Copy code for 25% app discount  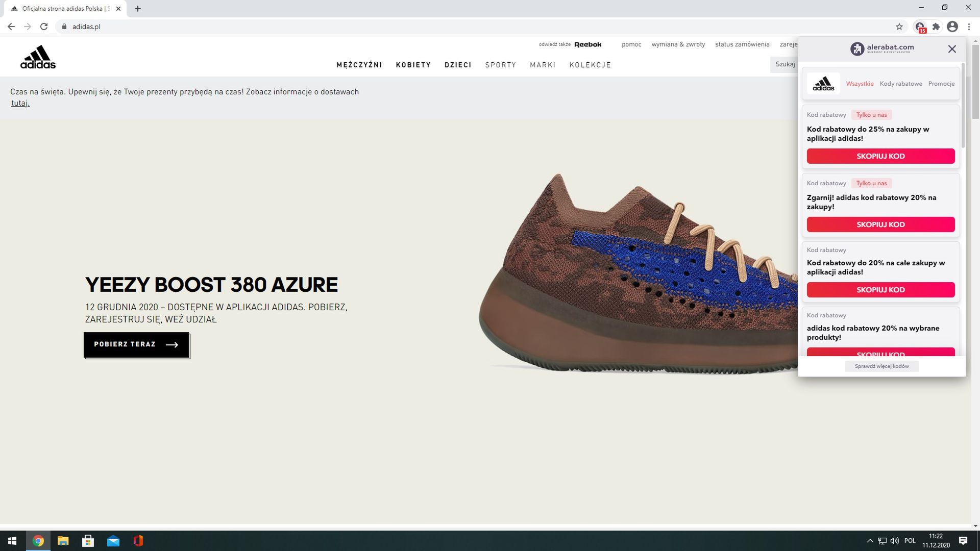880,156
